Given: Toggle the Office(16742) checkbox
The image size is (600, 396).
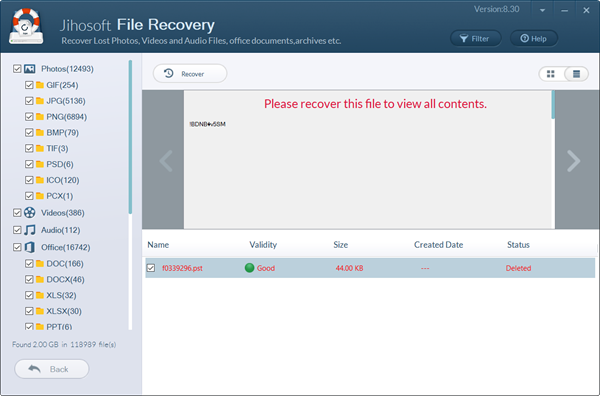Looking at the screenshot, I should [17, 247].
